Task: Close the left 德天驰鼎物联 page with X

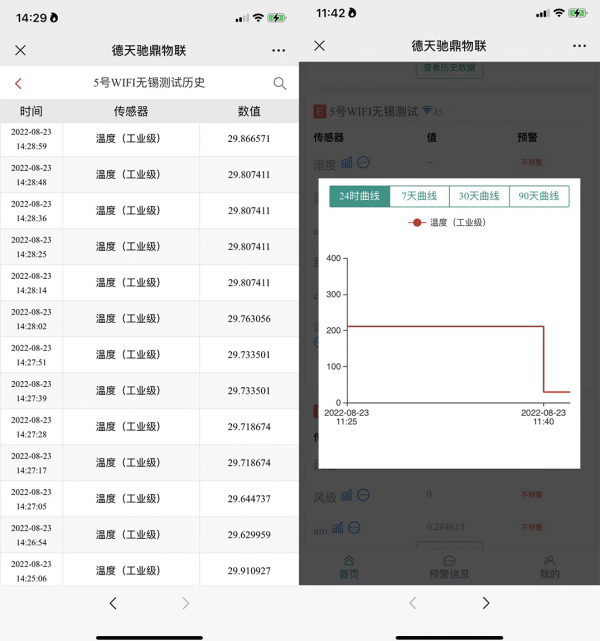Action: click(20, 50)
